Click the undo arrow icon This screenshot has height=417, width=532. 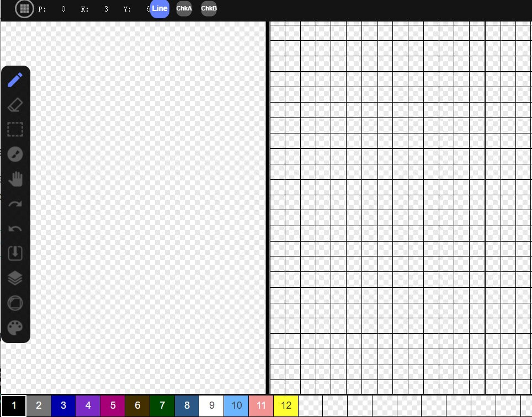tap(15, 229)
